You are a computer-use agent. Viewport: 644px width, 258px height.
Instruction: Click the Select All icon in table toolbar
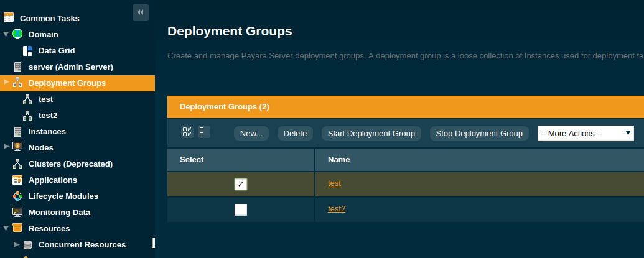pyautogui.click(x=187, y=132)
